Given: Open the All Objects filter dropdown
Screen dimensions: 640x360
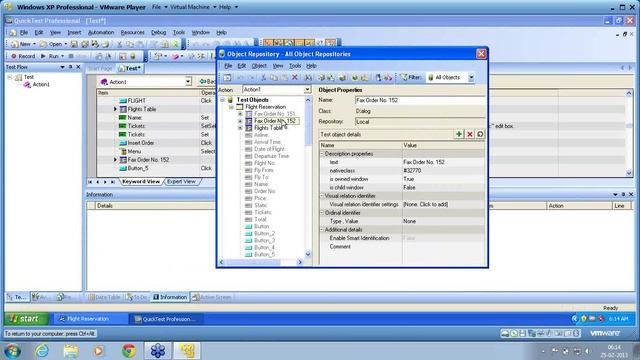Looking at the screenshot, I should click(471, 78).
